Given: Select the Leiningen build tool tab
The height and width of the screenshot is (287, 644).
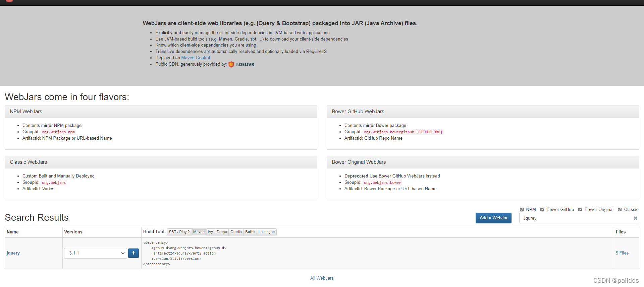Looking at the screenshot, I should coord(266,232).
